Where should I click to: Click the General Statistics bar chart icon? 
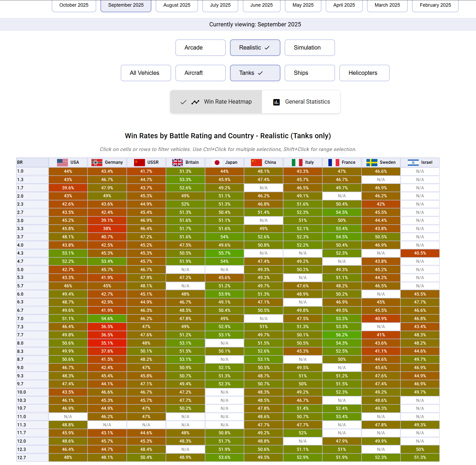(x=276, y=102)
